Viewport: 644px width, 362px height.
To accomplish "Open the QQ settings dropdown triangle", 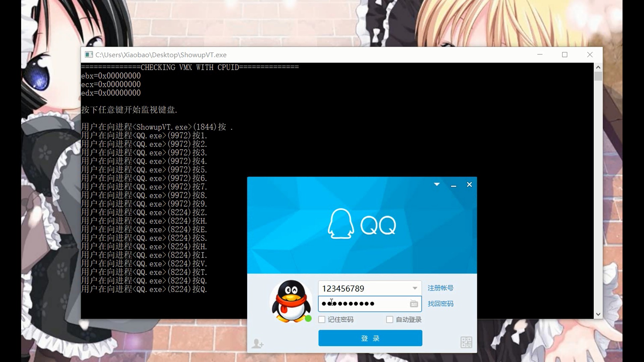I will click(x=437, y=184).
